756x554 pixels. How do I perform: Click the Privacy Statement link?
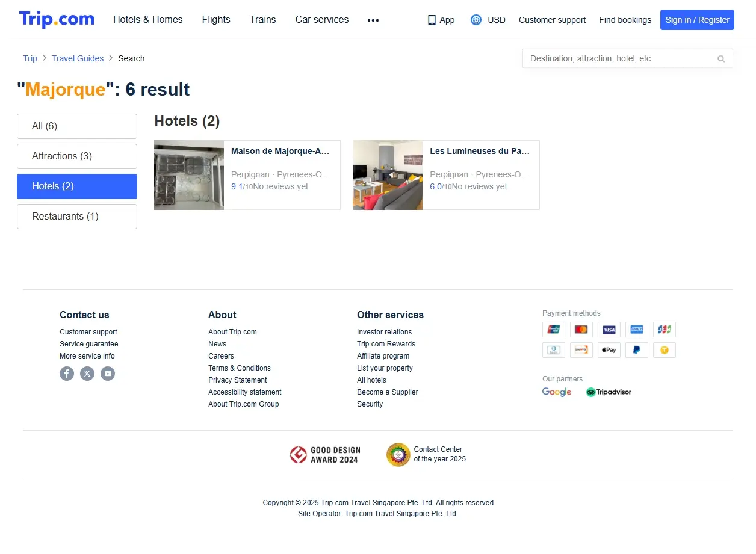coord(238,380)
